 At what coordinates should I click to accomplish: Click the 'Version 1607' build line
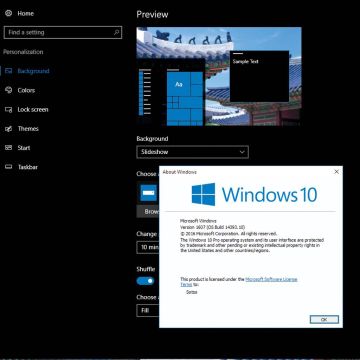point(213,227)
